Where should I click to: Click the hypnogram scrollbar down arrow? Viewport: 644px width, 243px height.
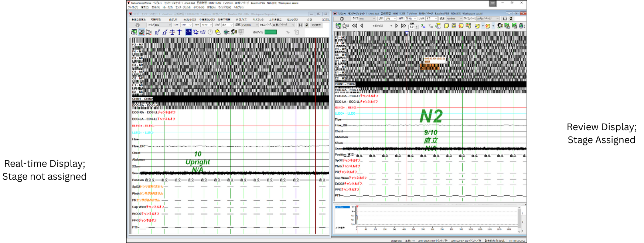[519, 231]
